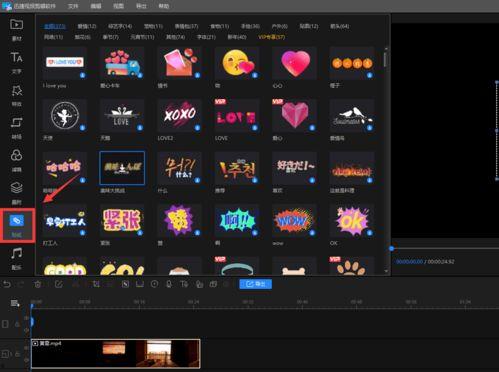
Task: Toggle the lock on the video track
Action: tap(17, 354)
